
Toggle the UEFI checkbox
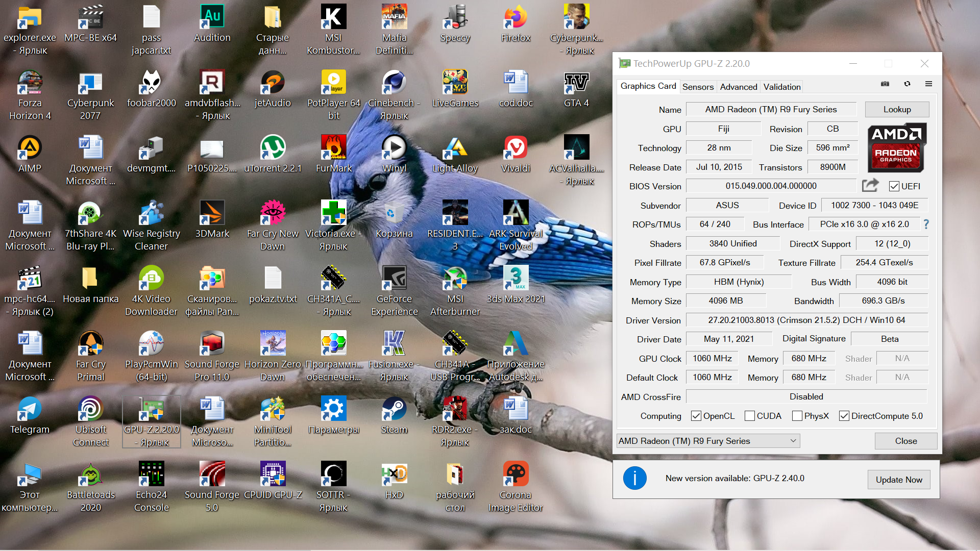894,186
